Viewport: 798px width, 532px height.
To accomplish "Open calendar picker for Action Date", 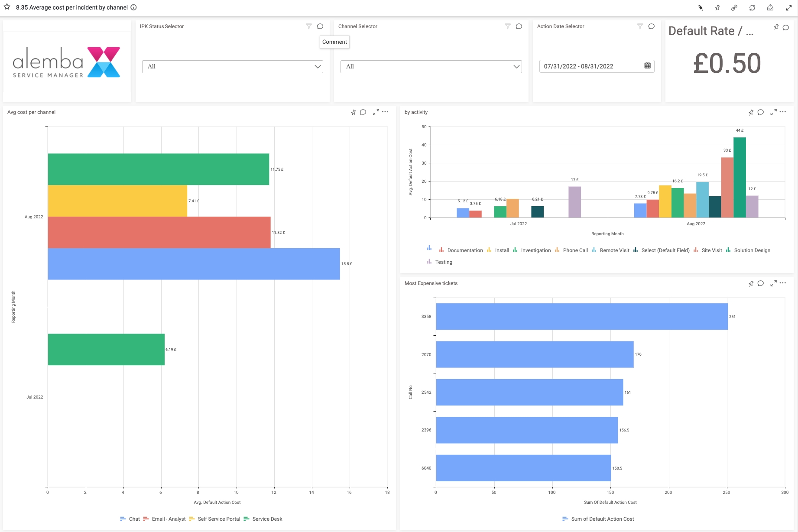I will click(647, 66).
